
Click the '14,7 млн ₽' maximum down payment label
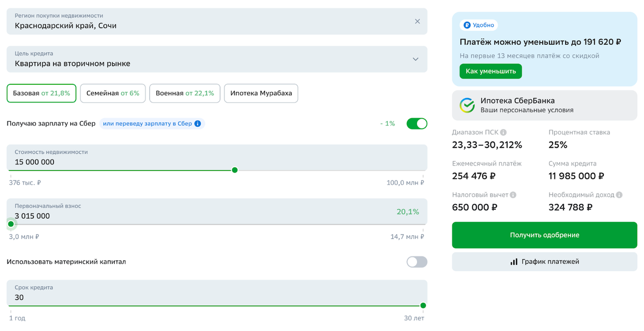[407, 236]
